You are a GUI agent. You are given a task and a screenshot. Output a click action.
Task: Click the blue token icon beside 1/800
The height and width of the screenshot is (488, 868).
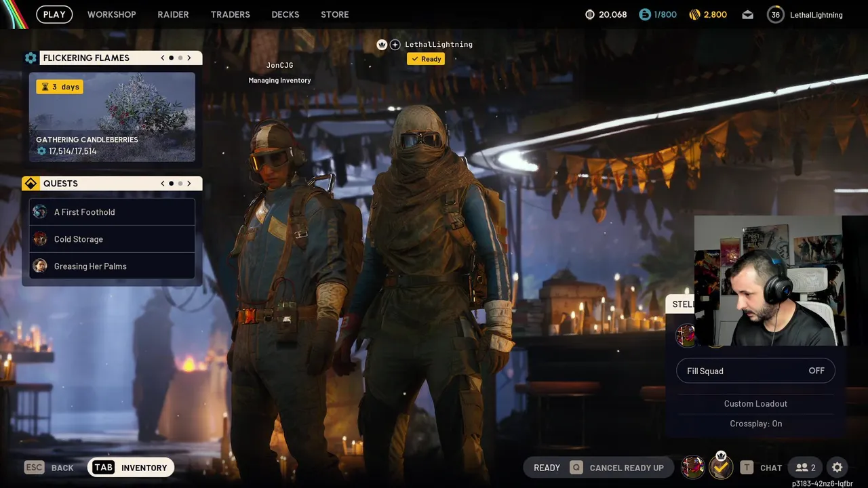click(645, 14)
